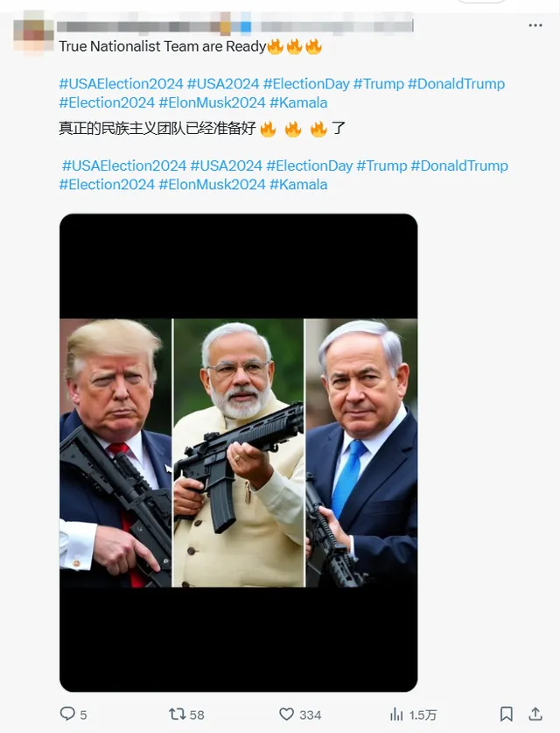Image resolution: width=560 pixels, height=733 pixels.
Task: Open the reply comment icon
Action: [x=67, y=714]
